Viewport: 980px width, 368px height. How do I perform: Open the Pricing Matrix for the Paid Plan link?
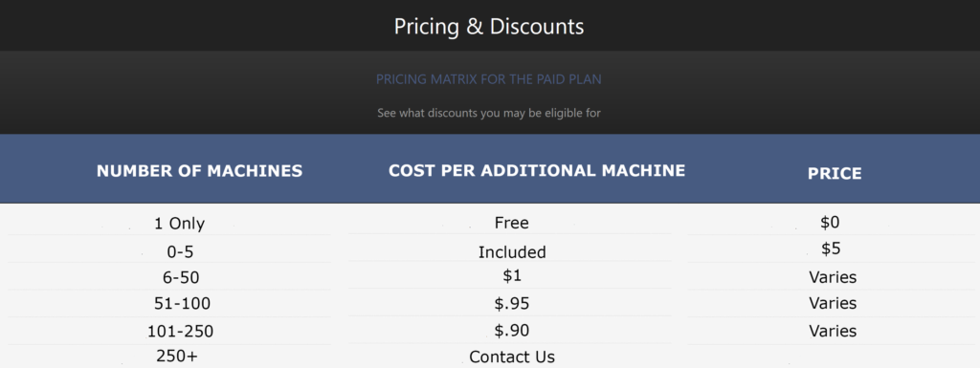tap(489, 80)
